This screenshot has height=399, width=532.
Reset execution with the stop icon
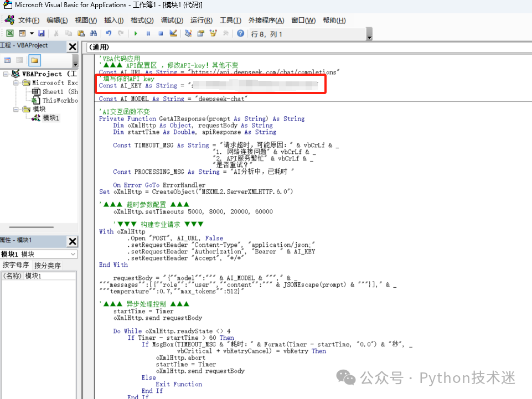[161, 33]
